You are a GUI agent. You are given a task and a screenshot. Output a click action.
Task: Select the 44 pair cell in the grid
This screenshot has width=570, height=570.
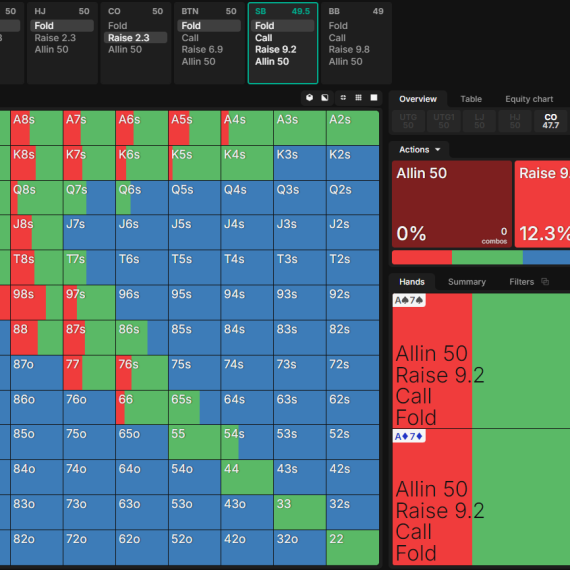[x=247, y=477]
